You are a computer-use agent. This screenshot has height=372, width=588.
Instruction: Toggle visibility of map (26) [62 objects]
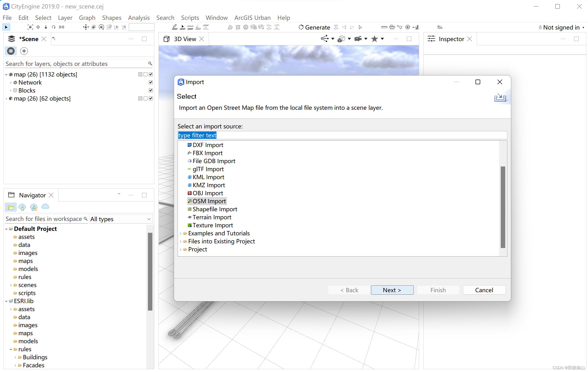click(151, 98)
